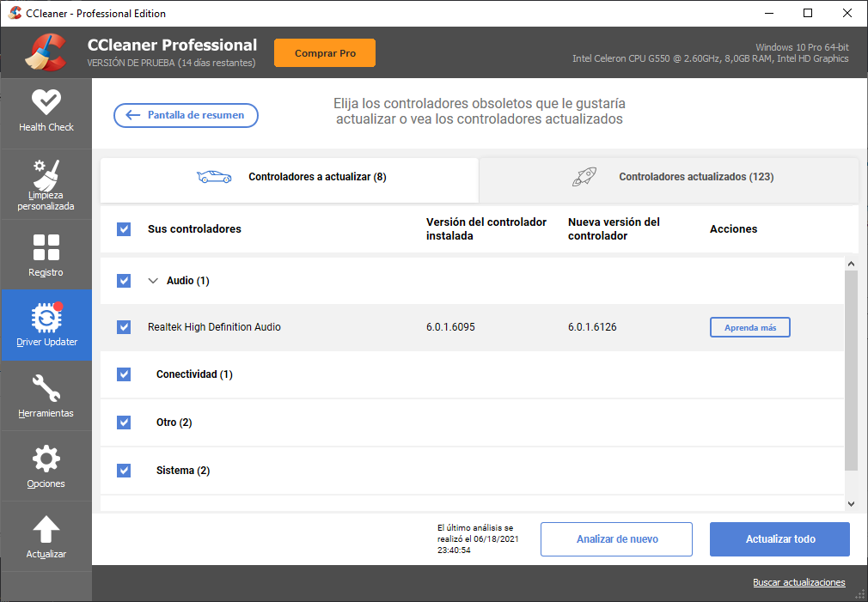868x602 pixels.
Task: Click Aprenda más for Realtek audio
Action: 750,327
